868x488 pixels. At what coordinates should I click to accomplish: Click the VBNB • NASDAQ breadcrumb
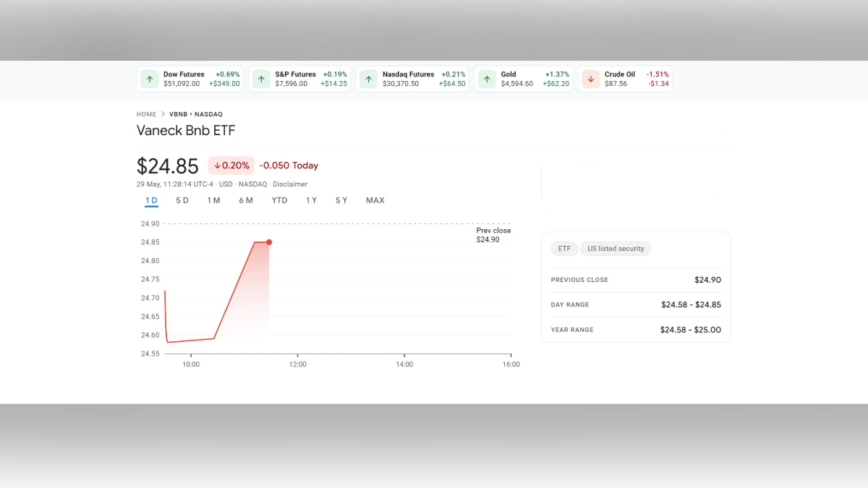(196, 114)
